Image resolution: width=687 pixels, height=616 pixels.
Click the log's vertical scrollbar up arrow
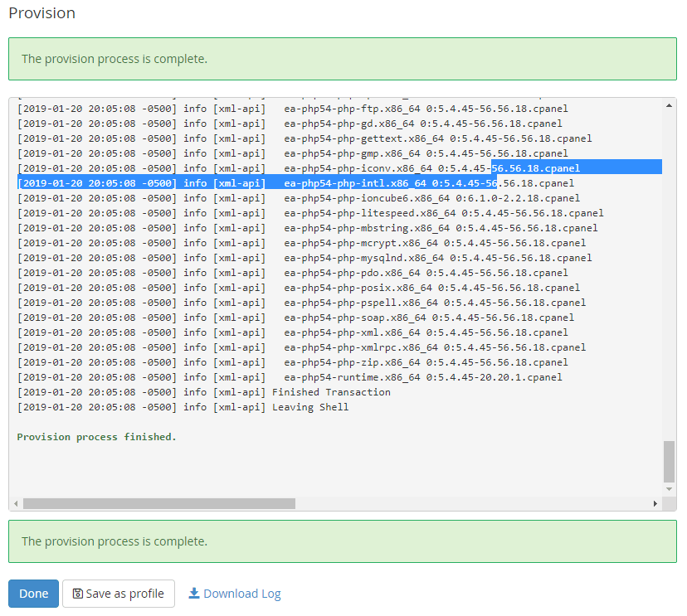669,105
